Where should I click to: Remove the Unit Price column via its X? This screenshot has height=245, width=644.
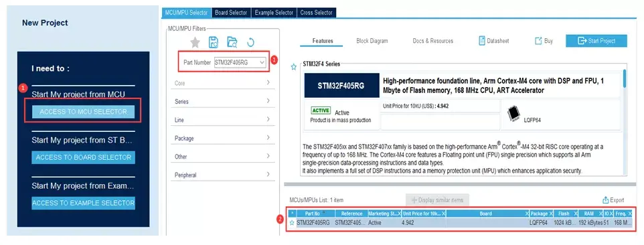click(444, 214)
